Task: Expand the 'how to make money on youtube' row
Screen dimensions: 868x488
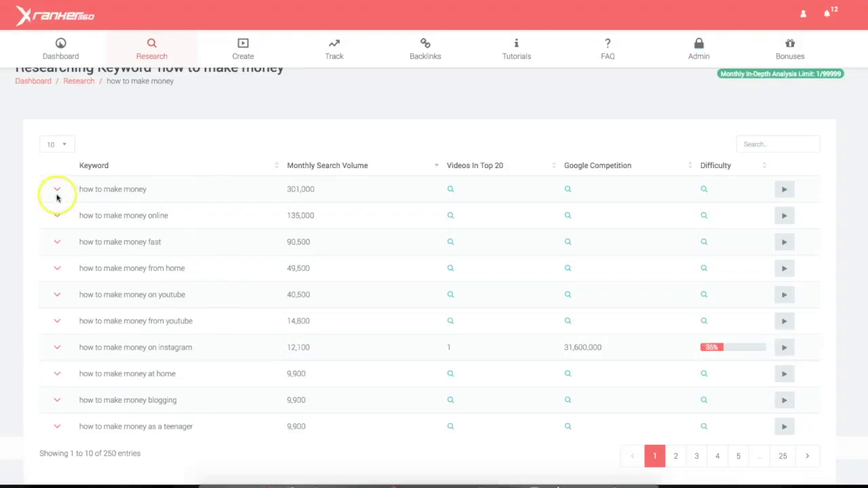Action: [57, 295]
